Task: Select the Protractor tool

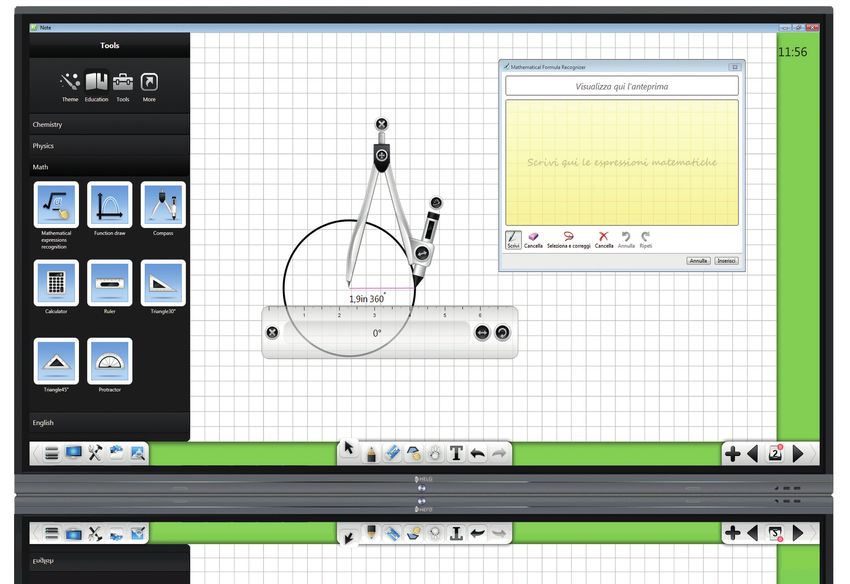Action: (110, 361)
